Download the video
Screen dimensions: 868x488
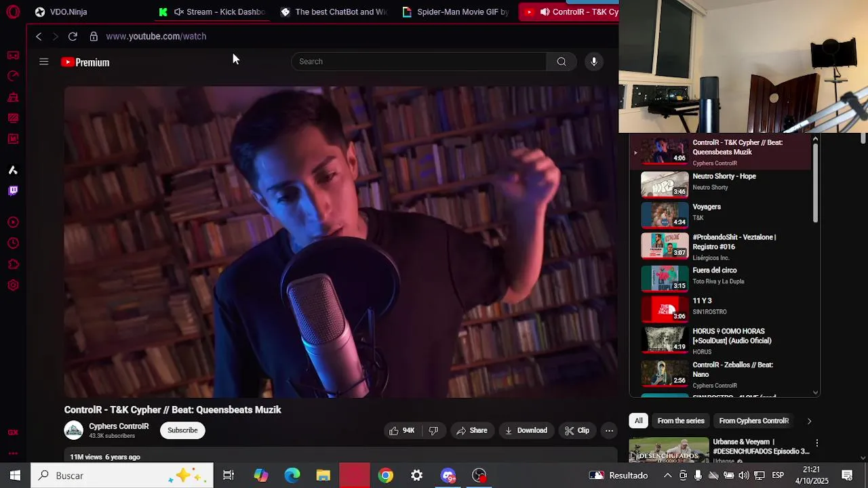click(526, 430)
